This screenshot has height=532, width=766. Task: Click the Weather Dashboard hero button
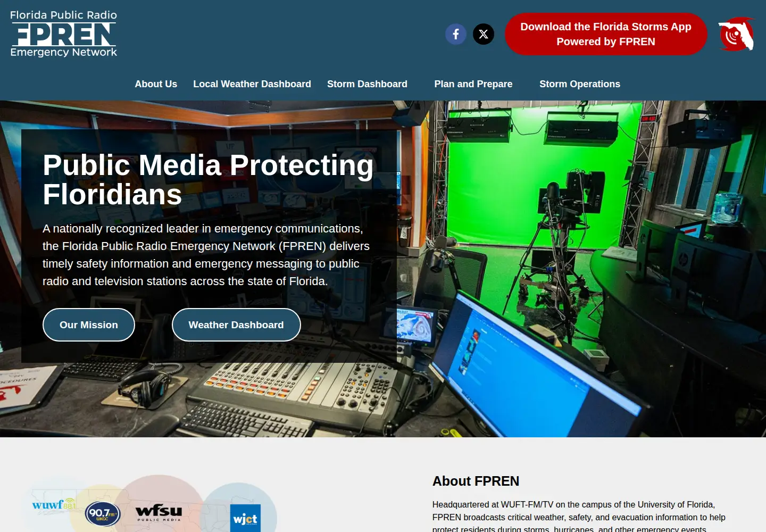click(x=236, y=325)
